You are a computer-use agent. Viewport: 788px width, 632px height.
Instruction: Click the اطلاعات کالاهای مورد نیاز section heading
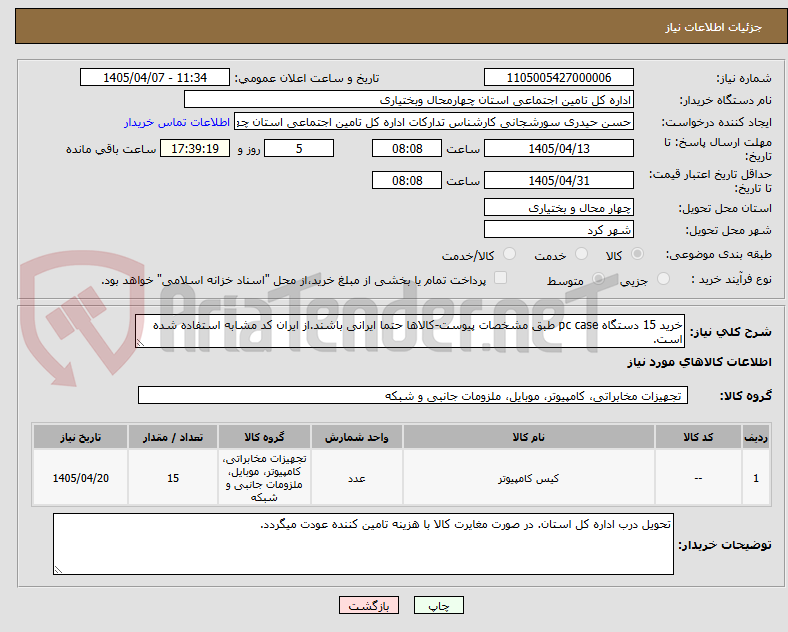(x=699, y=362)
